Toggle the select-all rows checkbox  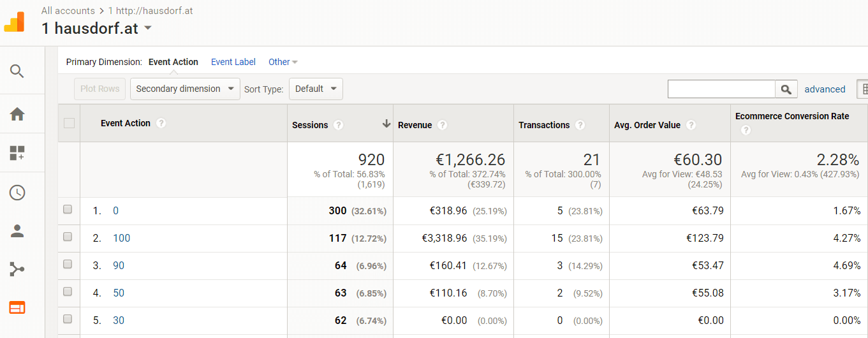click(x=69, y=123)
